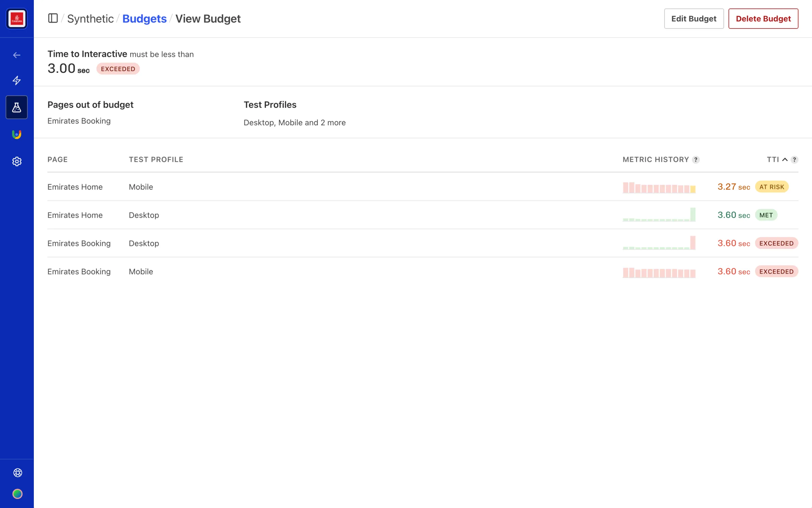Open Emirates Booking page in Mobile row
This screenshot has width=812, height=508.
pos(79,272)
